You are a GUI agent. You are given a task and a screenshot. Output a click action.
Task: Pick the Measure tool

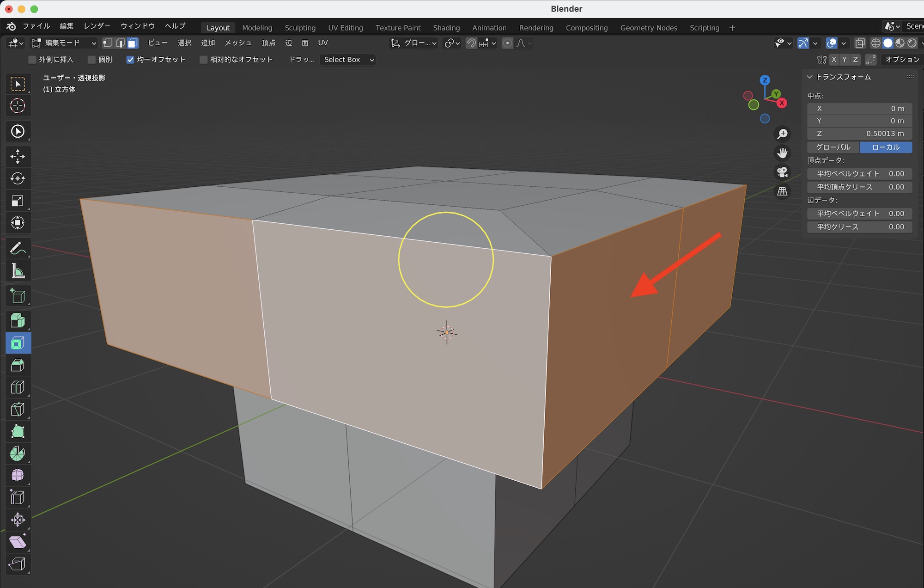[18, 271]
